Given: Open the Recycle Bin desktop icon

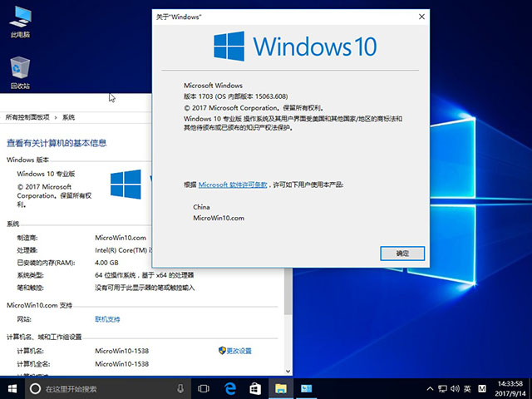Looking at the screenshot, I should (x=20, y=72).
